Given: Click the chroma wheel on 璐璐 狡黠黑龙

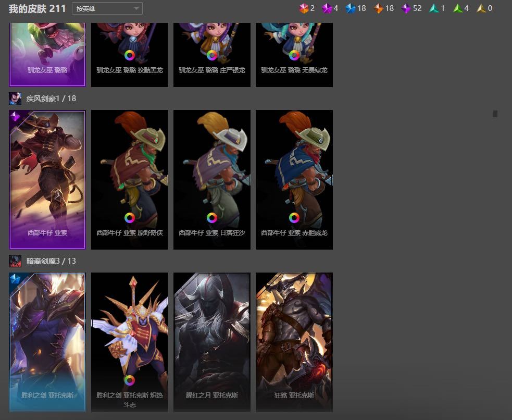Looking at the screenshot, I should point(130,55).
